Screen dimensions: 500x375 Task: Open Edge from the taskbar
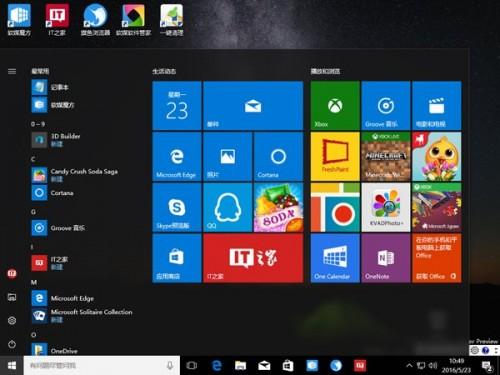coord(217,365)
